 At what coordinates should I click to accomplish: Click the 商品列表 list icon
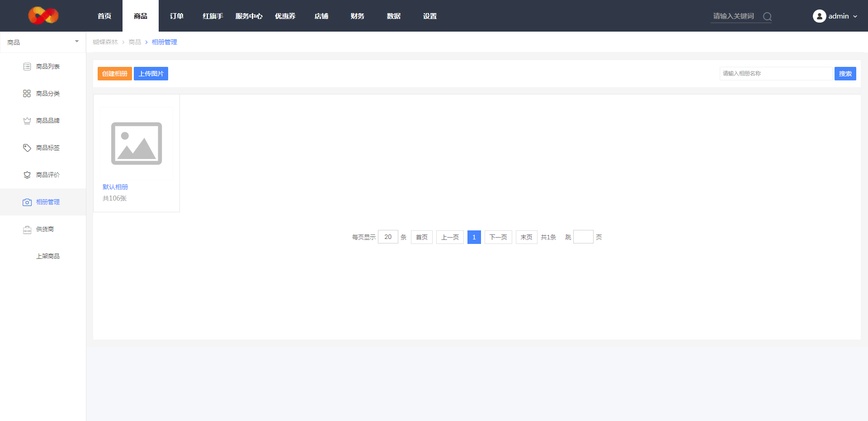(27, 66)
